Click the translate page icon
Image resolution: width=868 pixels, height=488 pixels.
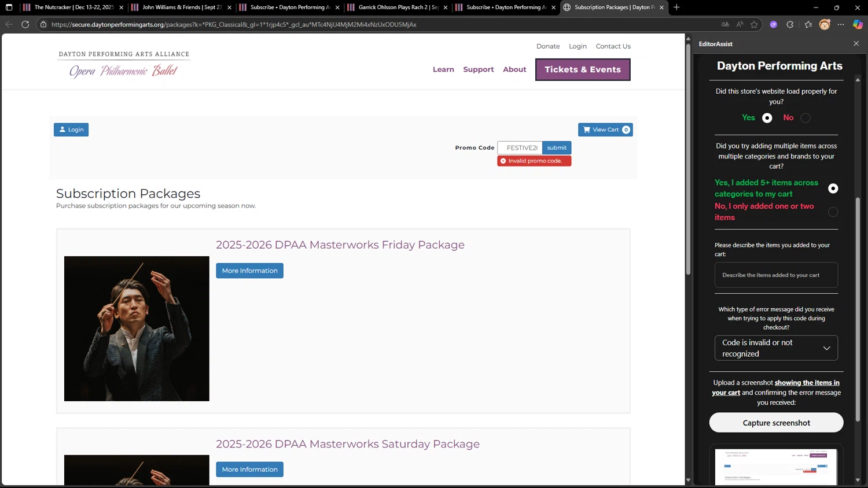tap(725, 24)
